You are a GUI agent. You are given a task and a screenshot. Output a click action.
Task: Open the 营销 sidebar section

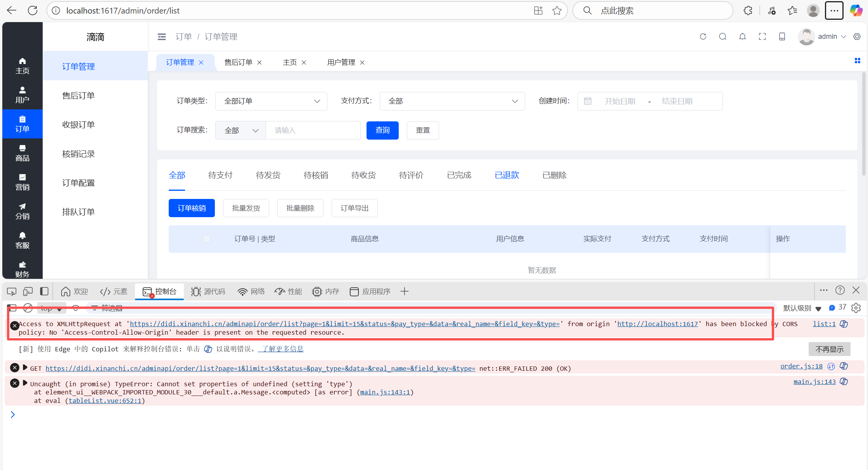[x=22, y=182]
